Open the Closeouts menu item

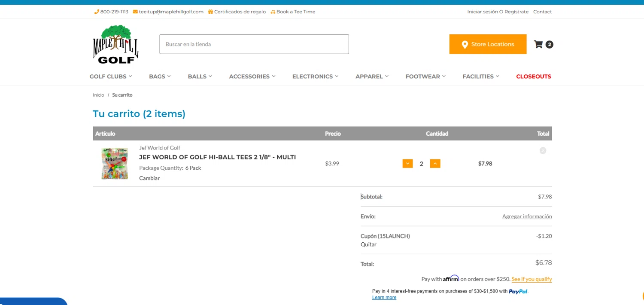click(x=534, y=76)
